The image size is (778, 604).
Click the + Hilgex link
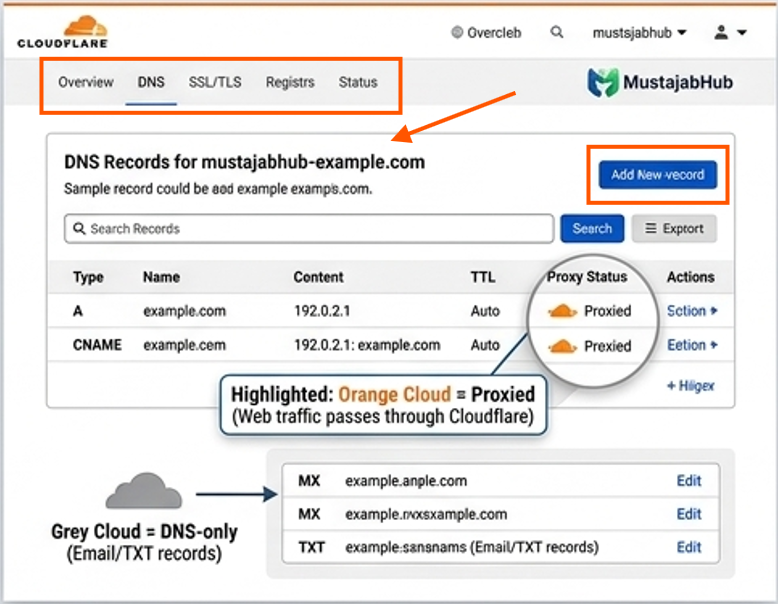690,386
